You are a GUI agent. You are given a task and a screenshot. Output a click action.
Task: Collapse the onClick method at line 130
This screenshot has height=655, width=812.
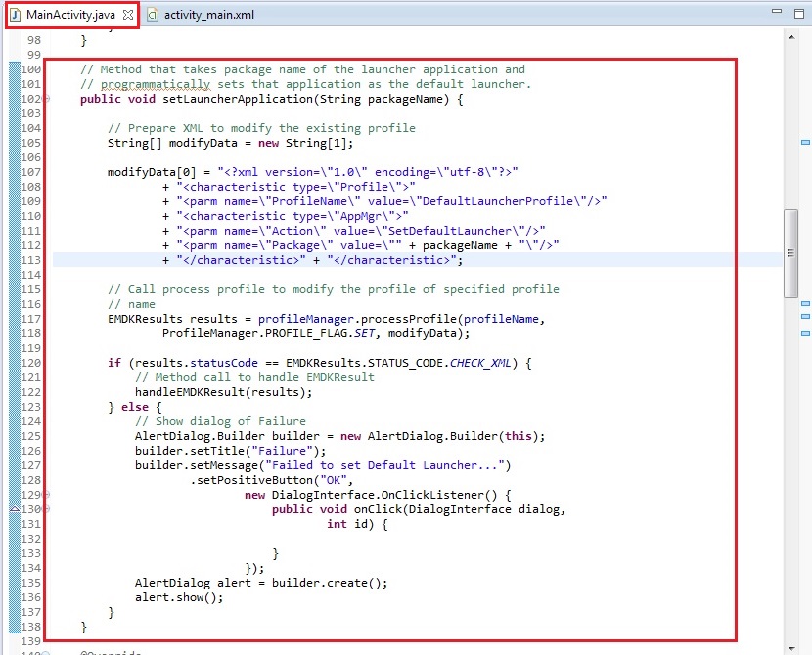(x=47, y=510)
